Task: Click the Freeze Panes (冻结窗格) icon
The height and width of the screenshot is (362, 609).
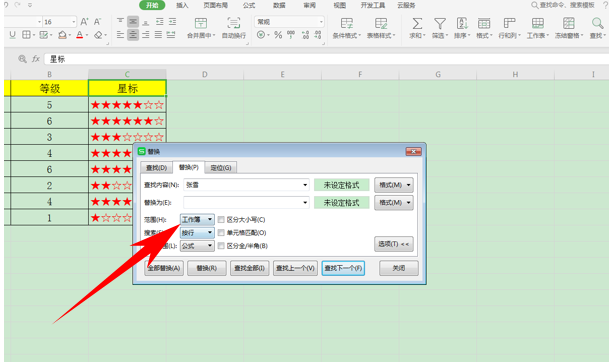Action: (x=569, y=24)
